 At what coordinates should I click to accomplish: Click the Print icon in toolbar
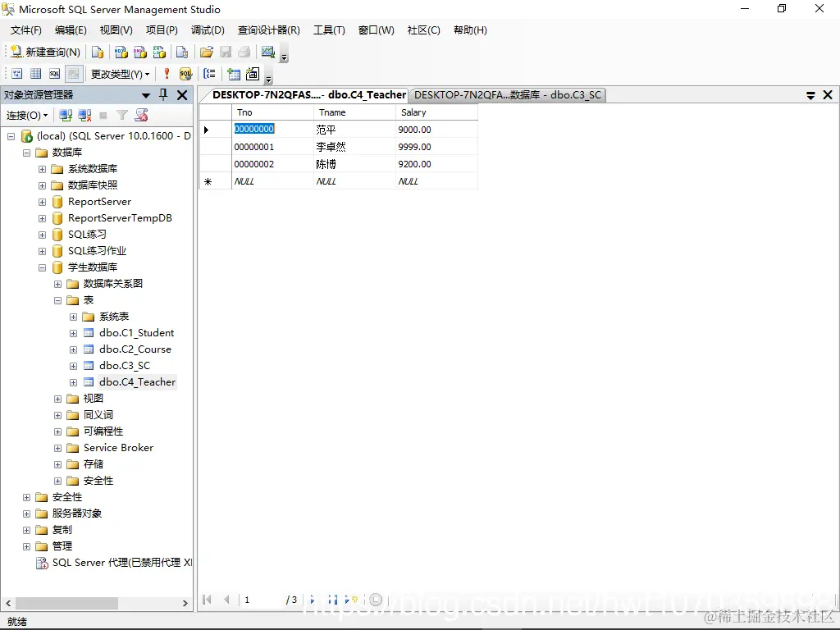click(x=244, y=52)
